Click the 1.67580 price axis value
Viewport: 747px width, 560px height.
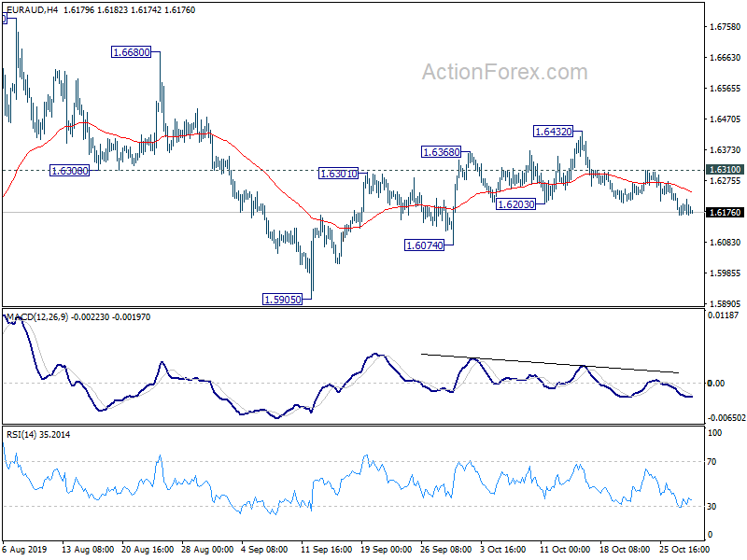click(x=726, y=27)
